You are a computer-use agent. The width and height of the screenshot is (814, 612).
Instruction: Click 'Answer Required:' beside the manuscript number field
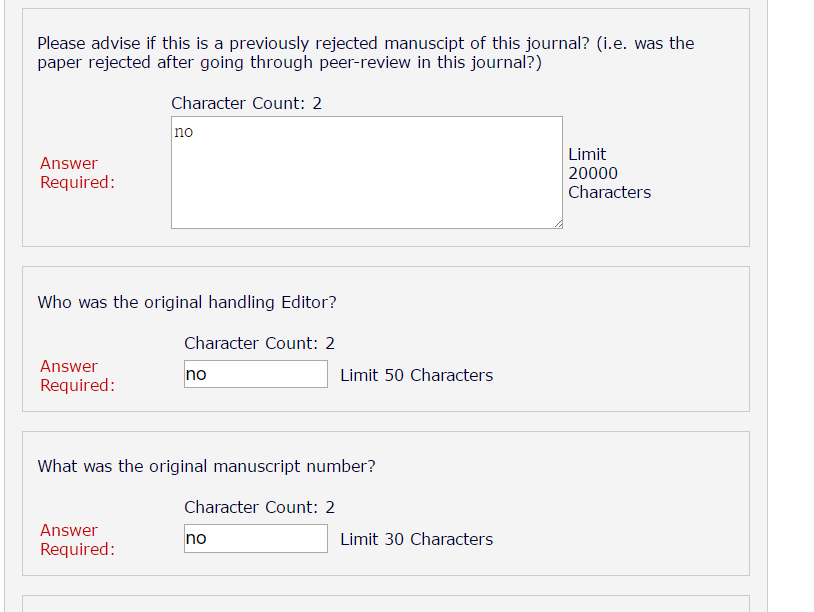[76, 540]
